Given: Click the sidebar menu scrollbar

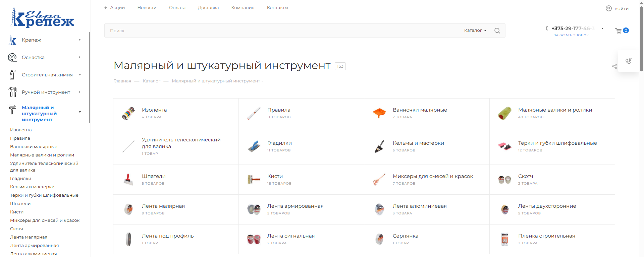Looking at the screenshot, I should (90, 77).
